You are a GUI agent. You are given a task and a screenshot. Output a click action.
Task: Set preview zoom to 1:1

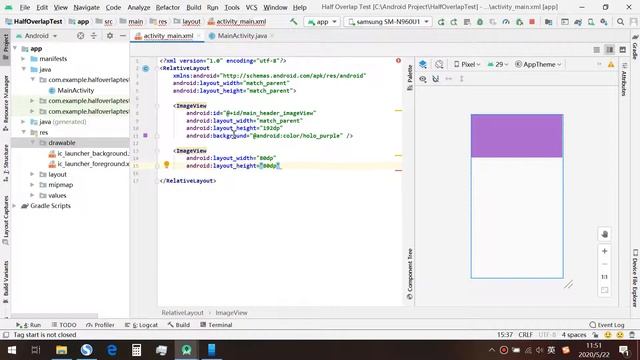coord(604,277)
